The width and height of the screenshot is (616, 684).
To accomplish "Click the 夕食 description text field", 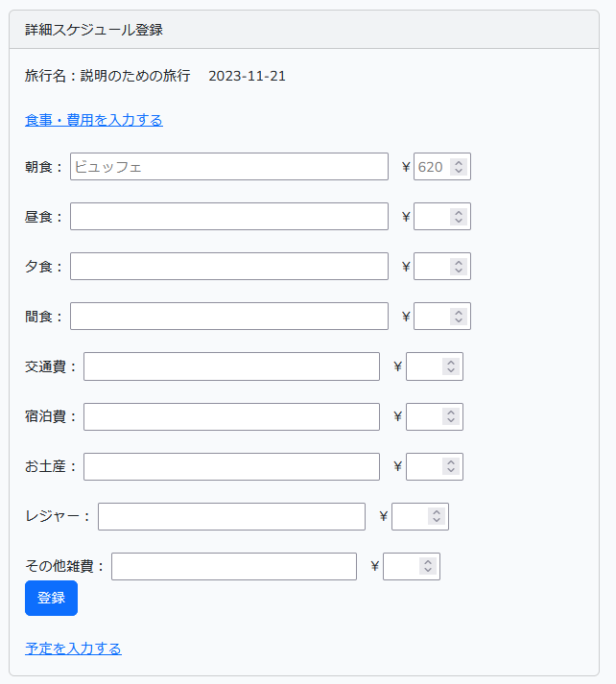I will pos(229,266).
